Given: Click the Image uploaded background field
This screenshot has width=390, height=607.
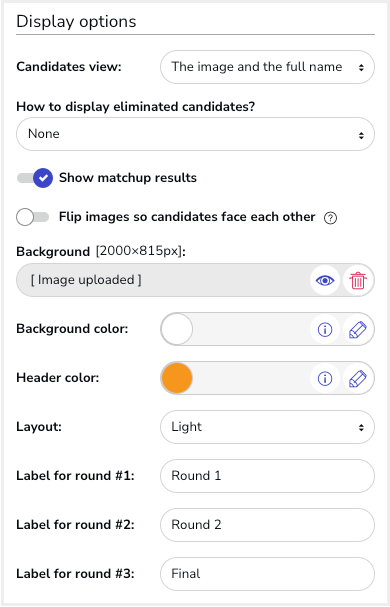Looking at the screenshot, I should (163, 280).
